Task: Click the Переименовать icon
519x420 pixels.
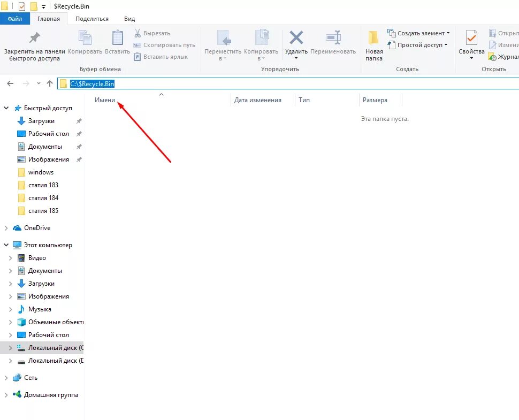Action: pos(333,37)
